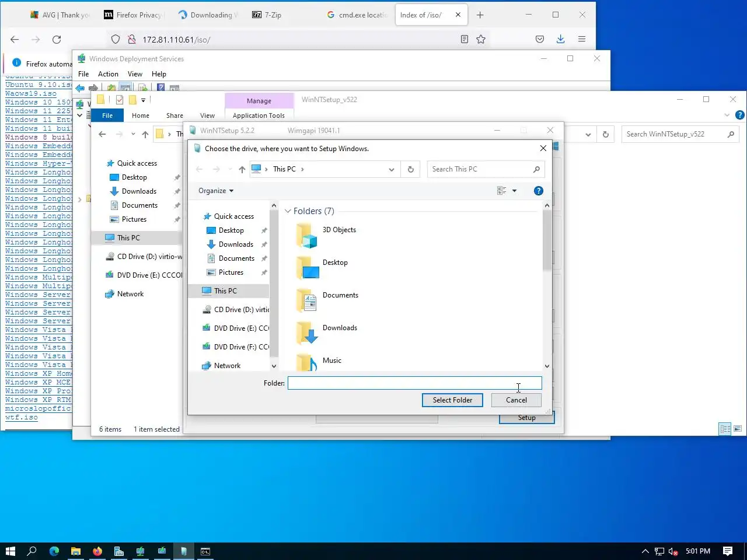Refresh the This PC location in dialog

pyautogui.click(x=411, y=169)
